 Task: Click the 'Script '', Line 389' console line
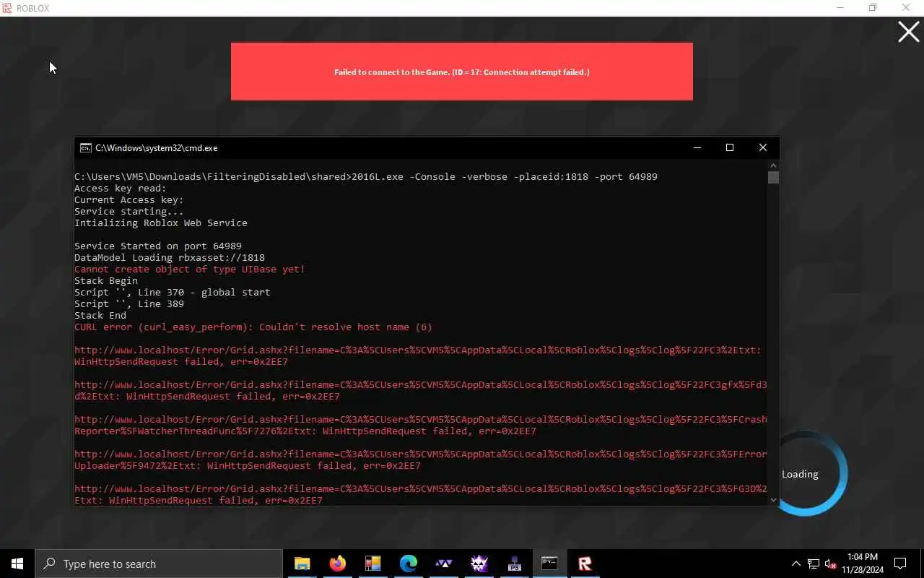pyautogui.click(x=129, y=304)
